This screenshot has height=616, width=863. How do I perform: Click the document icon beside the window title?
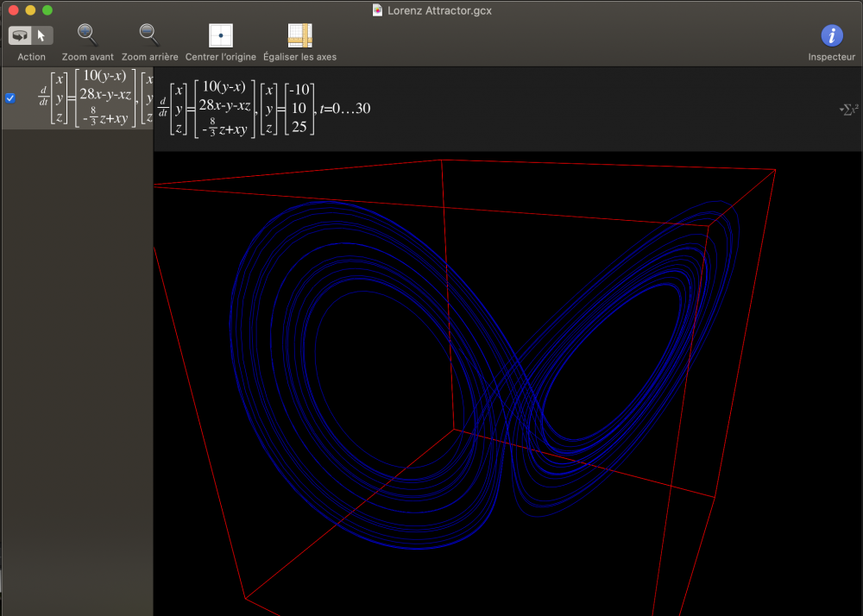tap(378, 10)
